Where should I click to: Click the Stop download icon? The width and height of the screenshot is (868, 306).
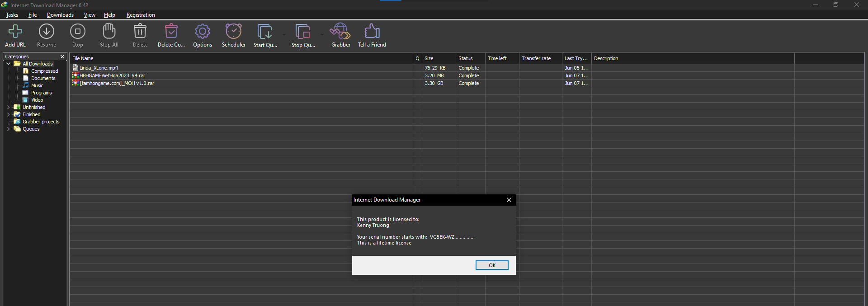(78, 32)
